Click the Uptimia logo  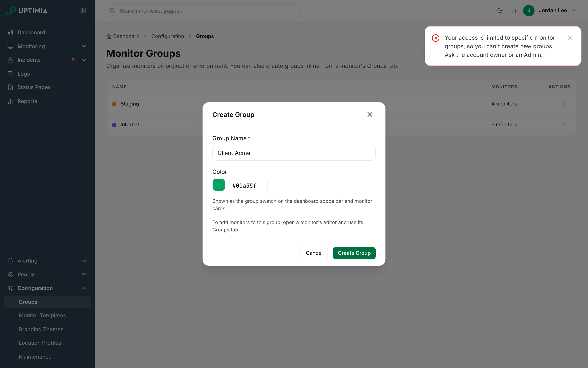(27, 10)
